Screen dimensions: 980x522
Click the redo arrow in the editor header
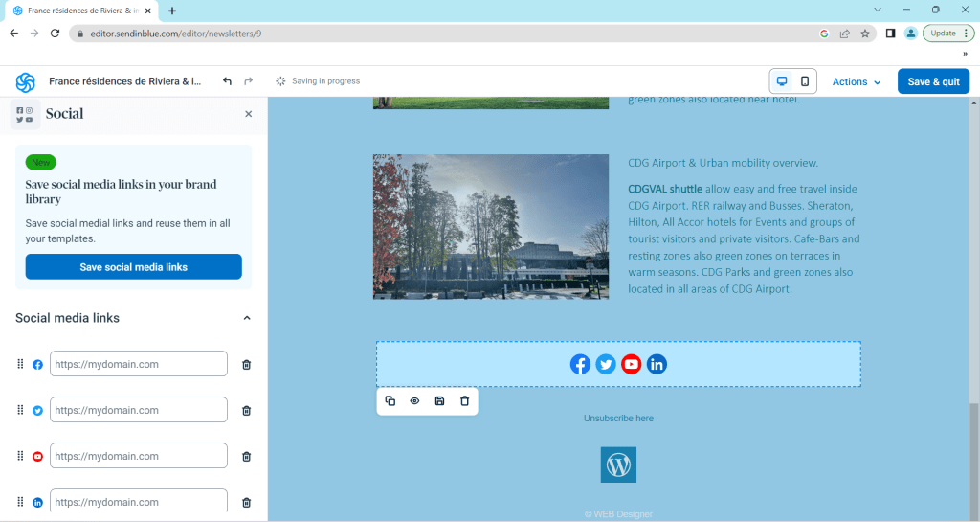[x=249, y=81]
